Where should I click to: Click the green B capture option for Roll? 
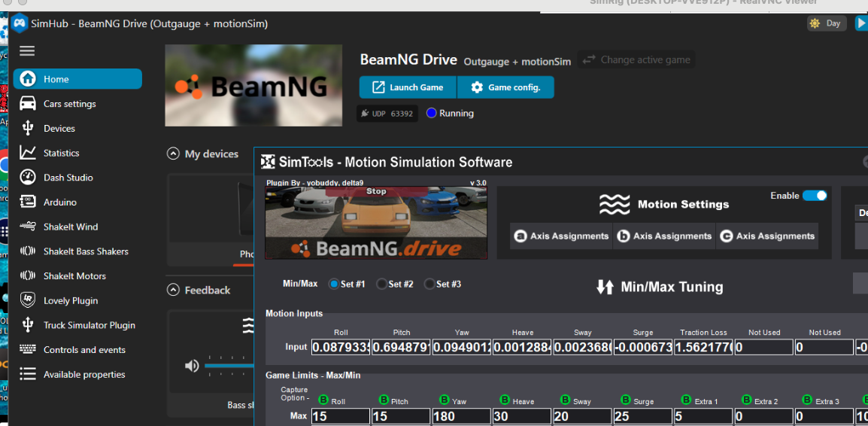[x=324, y=400]
